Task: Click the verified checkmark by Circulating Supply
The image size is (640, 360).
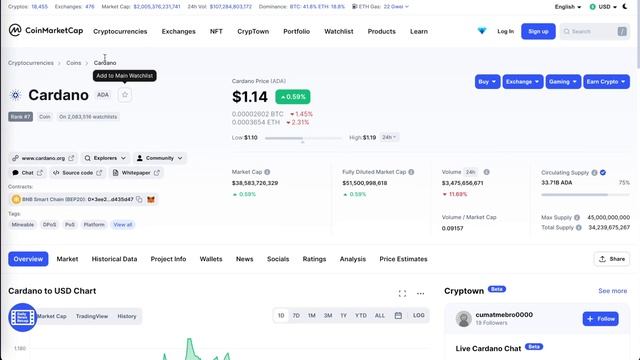Action: click(x=603, y=173)
